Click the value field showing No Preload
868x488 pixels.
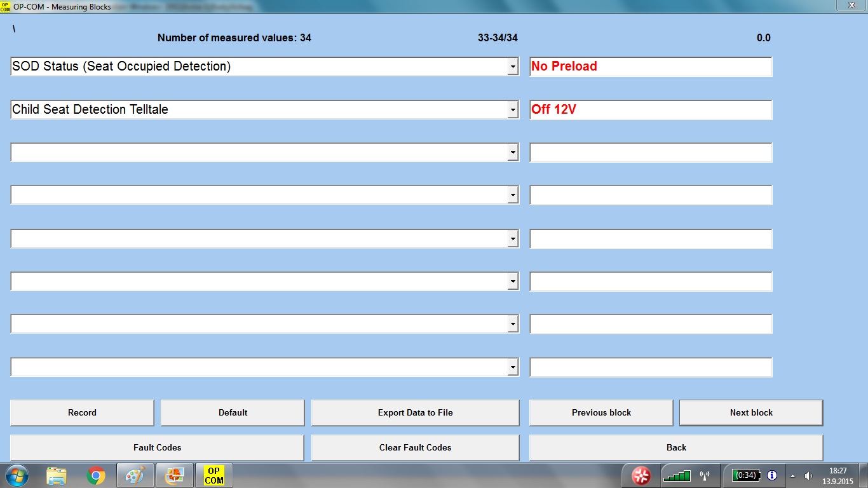pyautogui.click(x=651, y=66)
